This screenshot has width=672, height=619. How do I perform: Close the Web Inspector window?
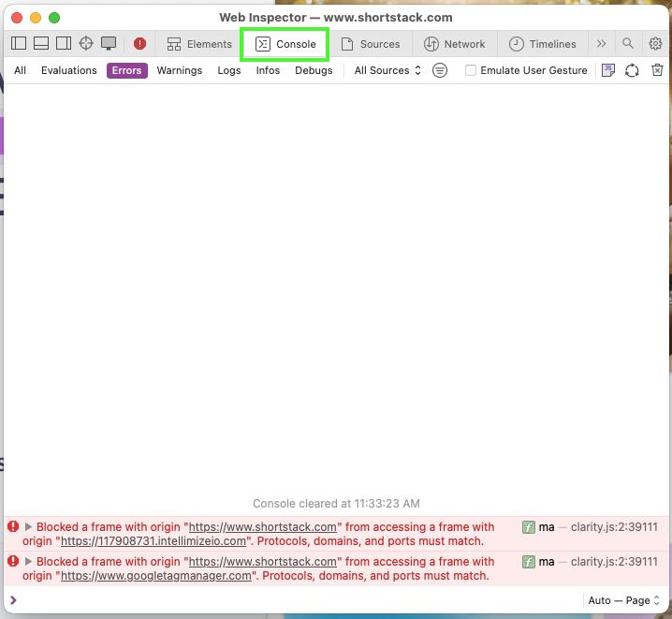click(x=17, y=18)
